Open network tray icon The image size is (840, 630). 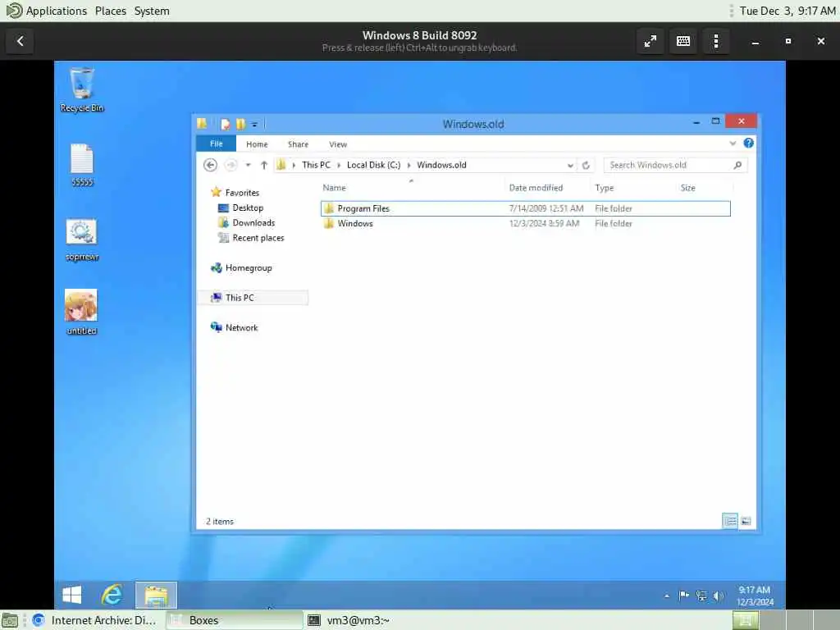pyautogui.click(x=701, y=596)
